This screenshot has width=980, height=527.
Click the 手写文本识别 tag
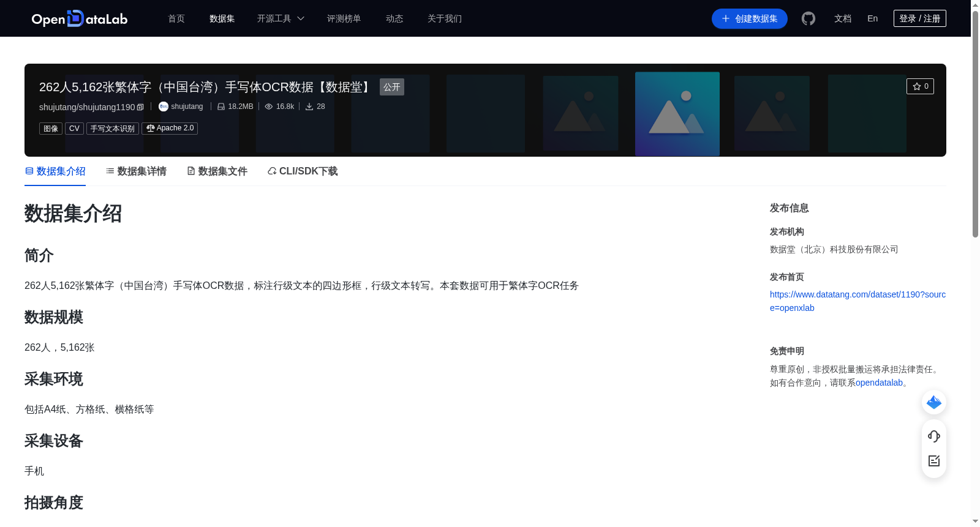click(113, 129)
